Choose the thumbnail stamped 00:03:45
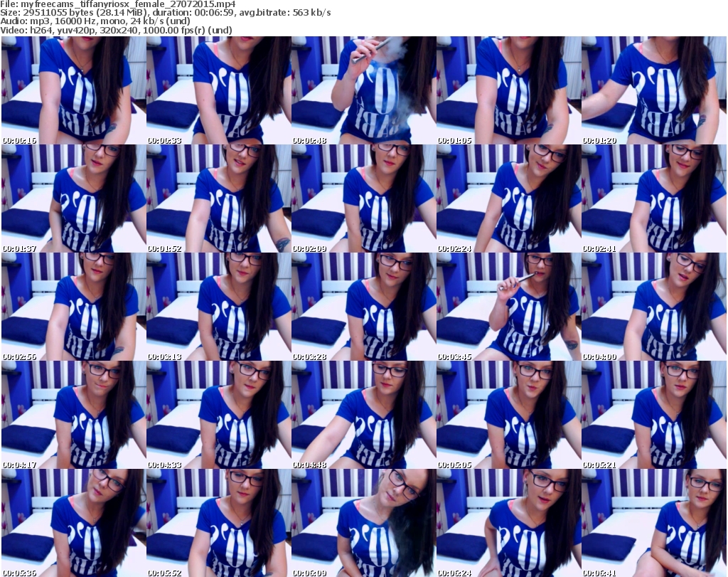728x577 pixels. click(509, 307)
